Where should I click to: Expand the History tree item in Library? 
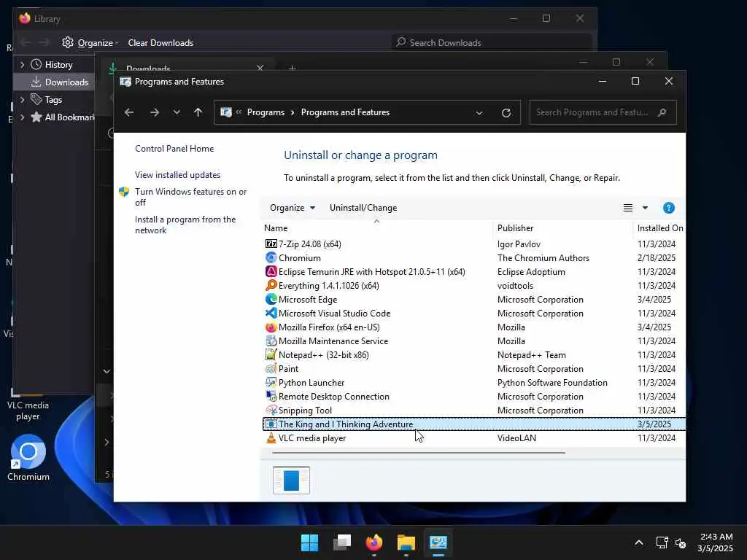tap(22, 64)
